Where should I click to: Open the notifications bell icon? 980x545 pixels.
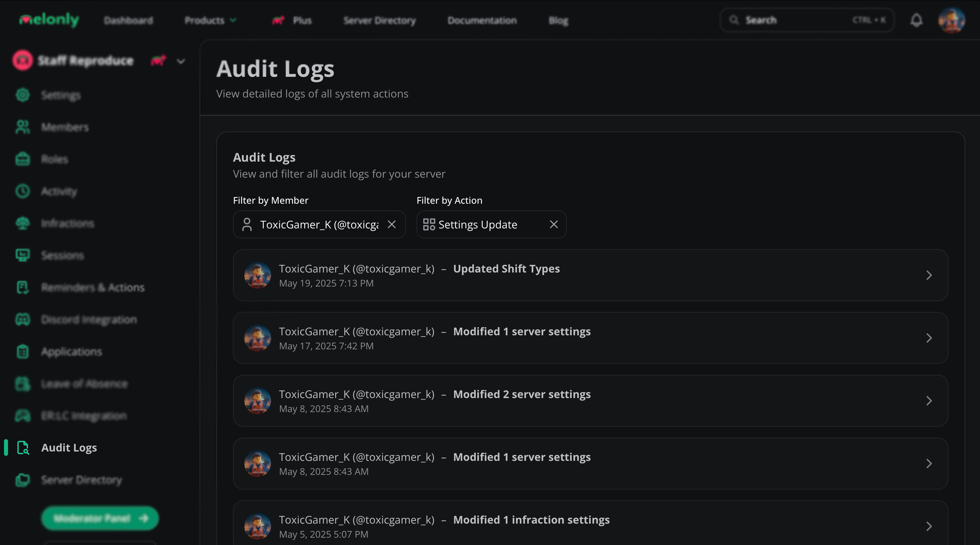[x=916, y=20]
